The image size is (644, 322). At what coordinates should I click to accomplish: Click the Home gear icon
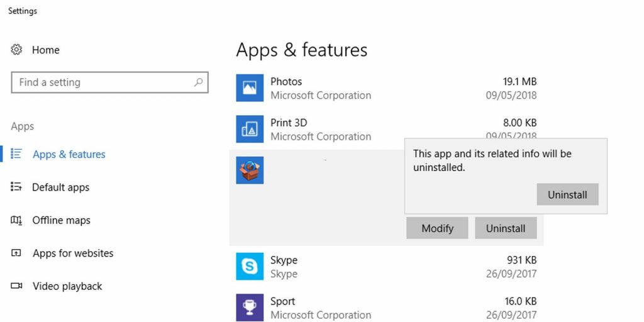[17, 50]
